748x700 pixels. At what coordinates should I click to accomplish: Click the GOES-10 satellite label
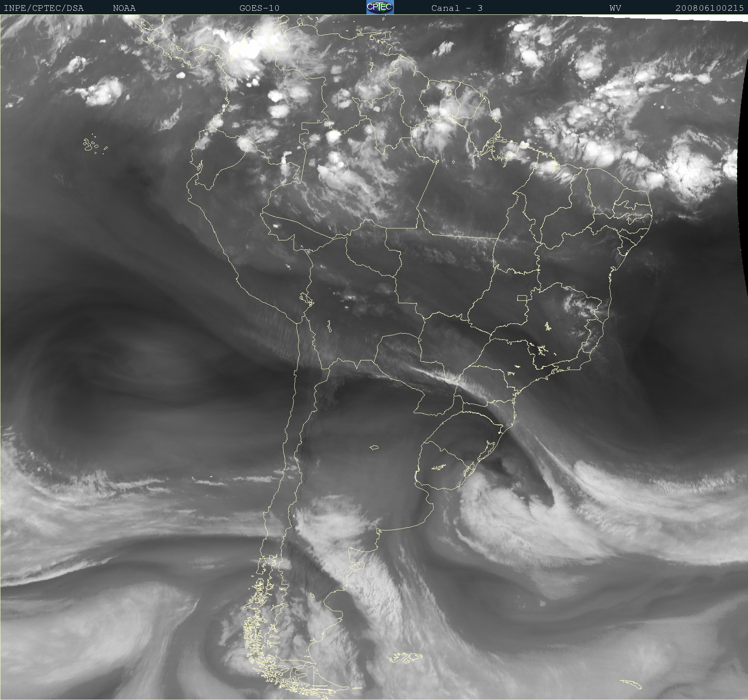pyautogui.click(x=260, y=8)
